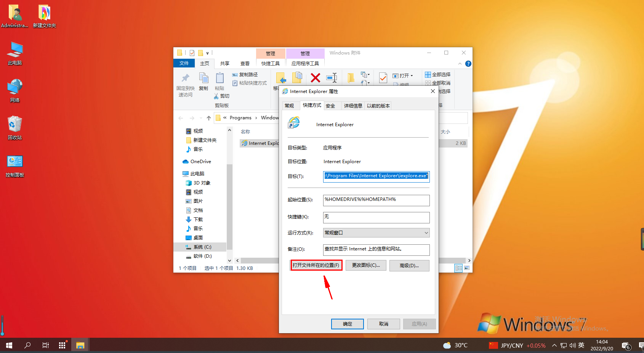
Task: Click the Task View taskbar icon
Action: click(x=45, y=345)
